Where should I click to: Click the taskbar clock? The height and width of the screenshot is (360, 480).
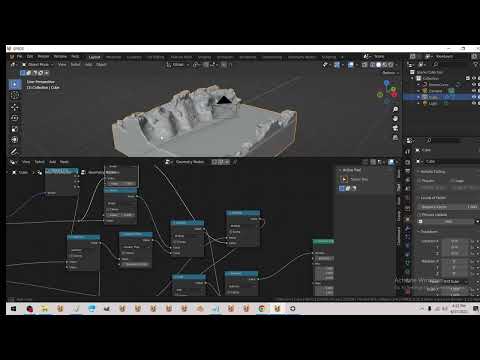(x=459, y=309)
